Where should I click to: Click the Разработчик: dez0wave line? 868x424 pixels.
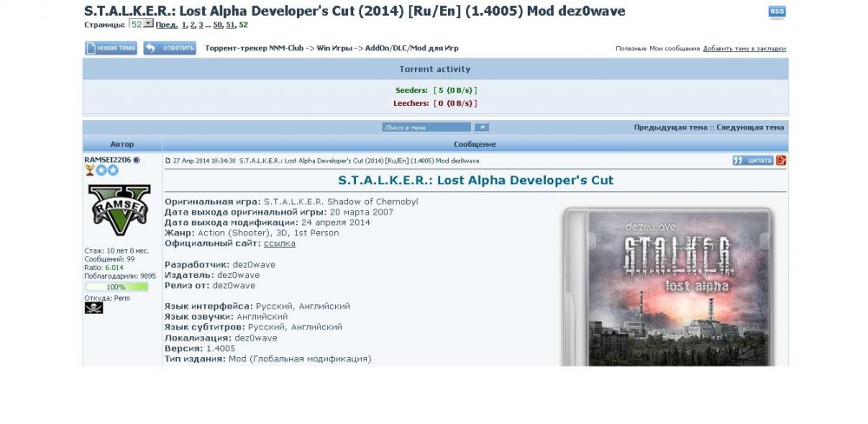pos(220,264)
